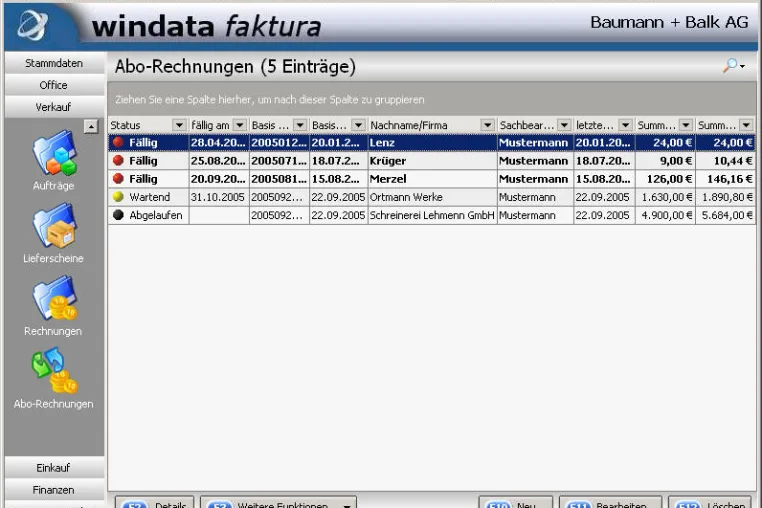
Task: Open the Status column filter dropdown
Action: coord(179,125)
